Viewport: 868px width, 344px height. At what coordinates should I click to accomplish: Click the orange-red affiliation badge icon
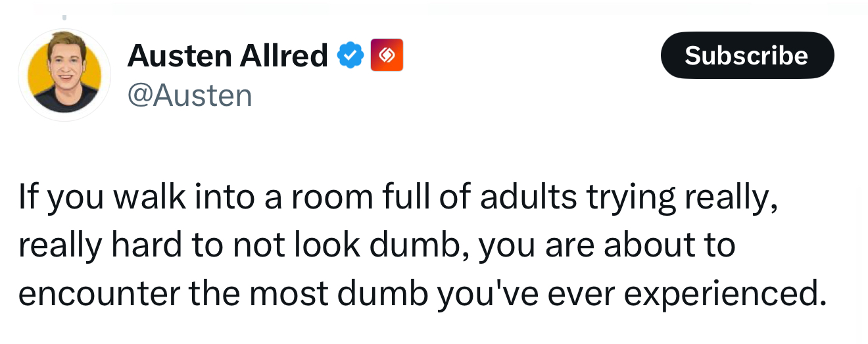[387, 55]
